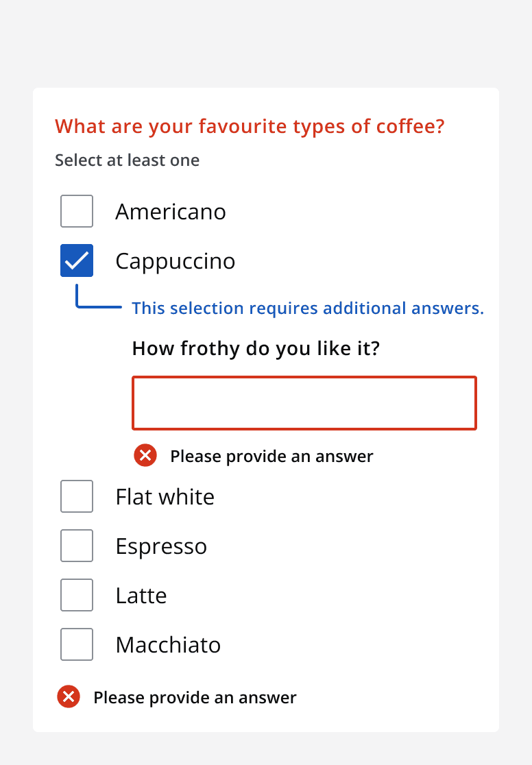The height and width of the screenshot is (765, 532).
Task: Check the Flat white checkbox
Action: click(x=76, y=496)
